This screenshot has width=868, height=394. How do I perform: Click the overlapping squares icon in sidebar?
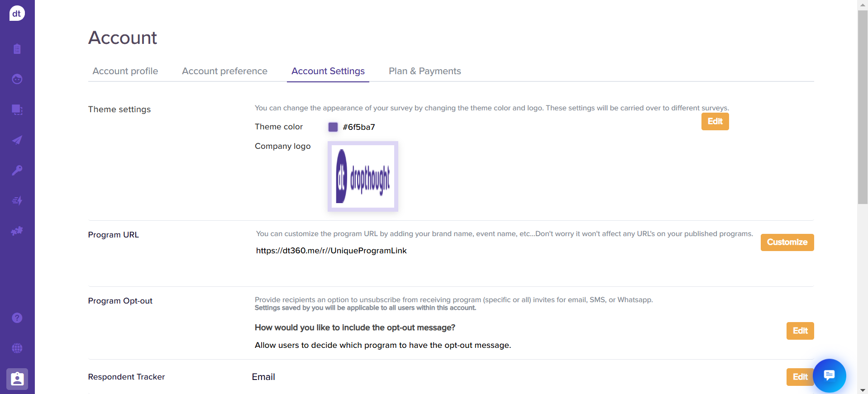click(17, 109)
